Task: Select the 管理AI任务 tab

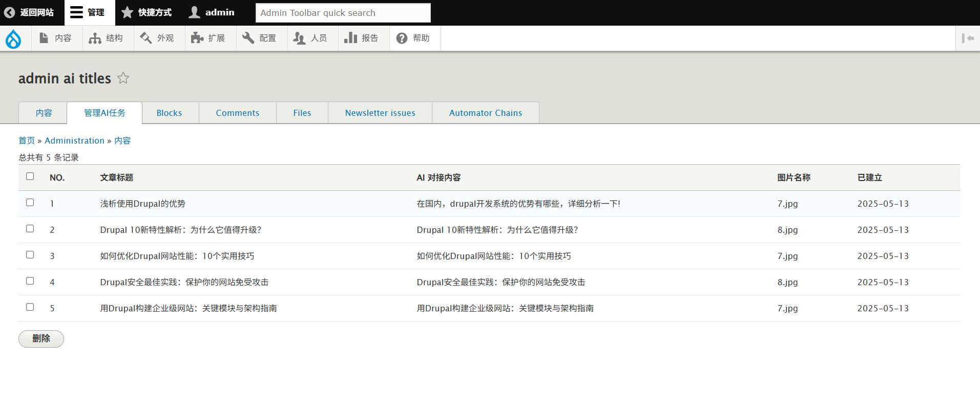Action: pyautogui.click(x=105, y=113)
